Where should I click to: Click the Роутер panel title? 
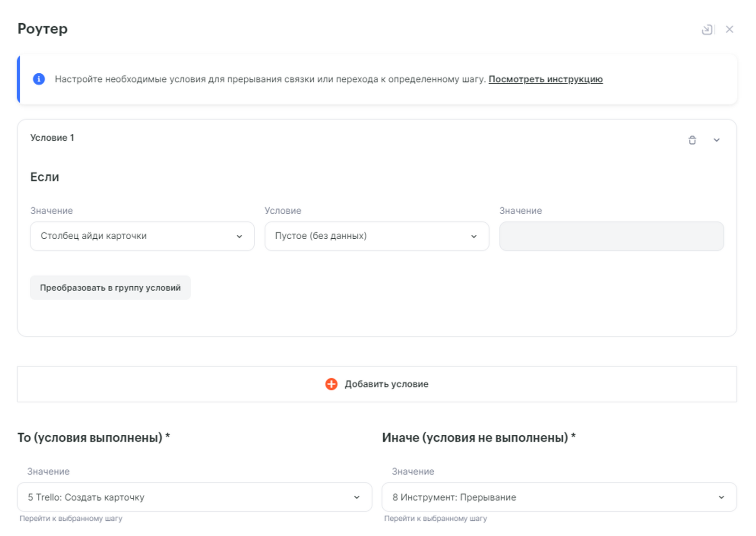[43, 29]
